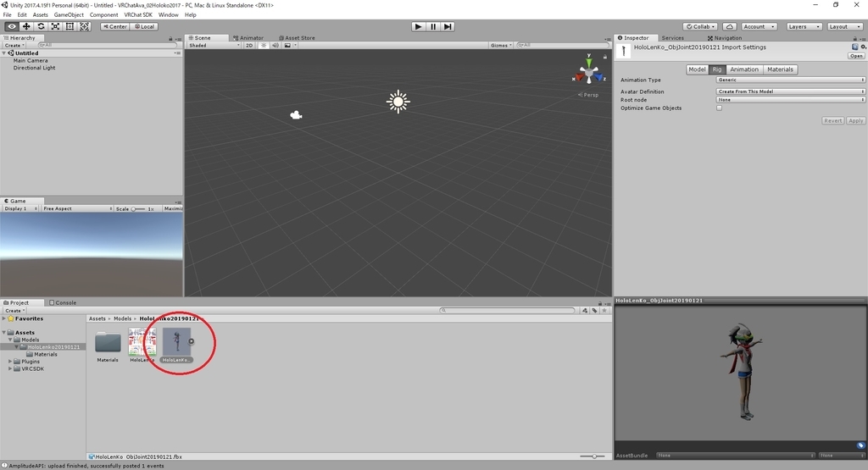868x470 pixels.
Task: Expand the Plugins folder in Project tree
Action: click(10, 361)
